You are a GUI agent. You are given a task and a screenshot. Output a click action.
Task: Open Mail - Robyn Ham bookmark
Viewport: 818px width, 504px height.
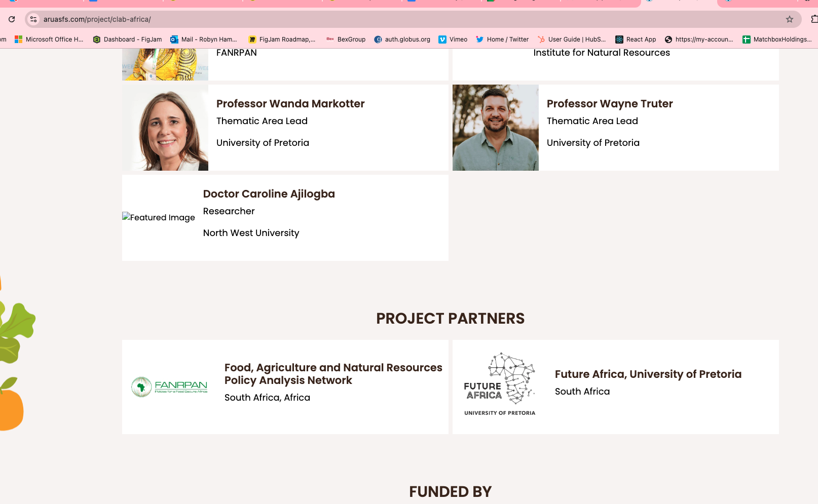coord(204,40)
